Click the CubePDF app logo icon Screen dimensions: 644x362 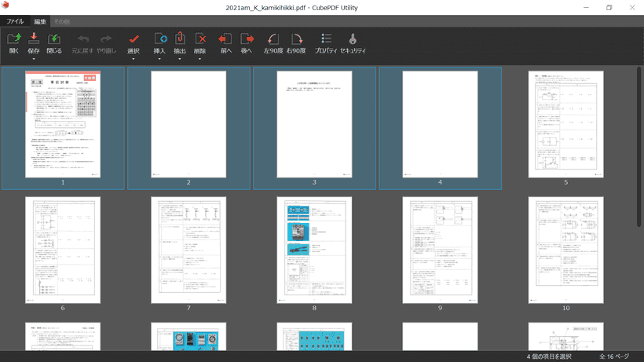tap(5, 5)
